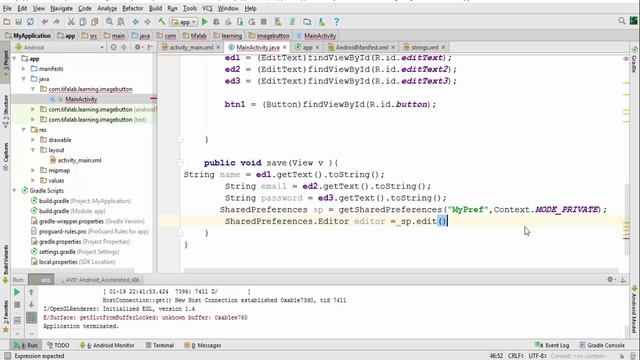Click the Paste icon in toolbar
640x360 pixels.
[x=95, y=22]
